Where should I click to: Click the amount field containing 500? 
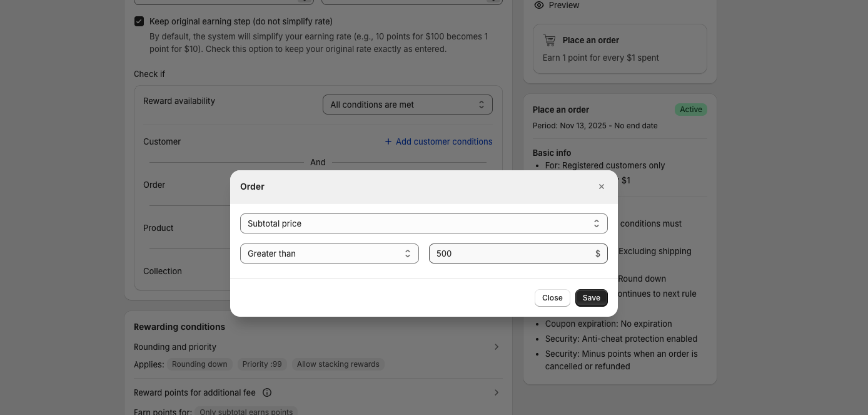(x=510, y=254)
